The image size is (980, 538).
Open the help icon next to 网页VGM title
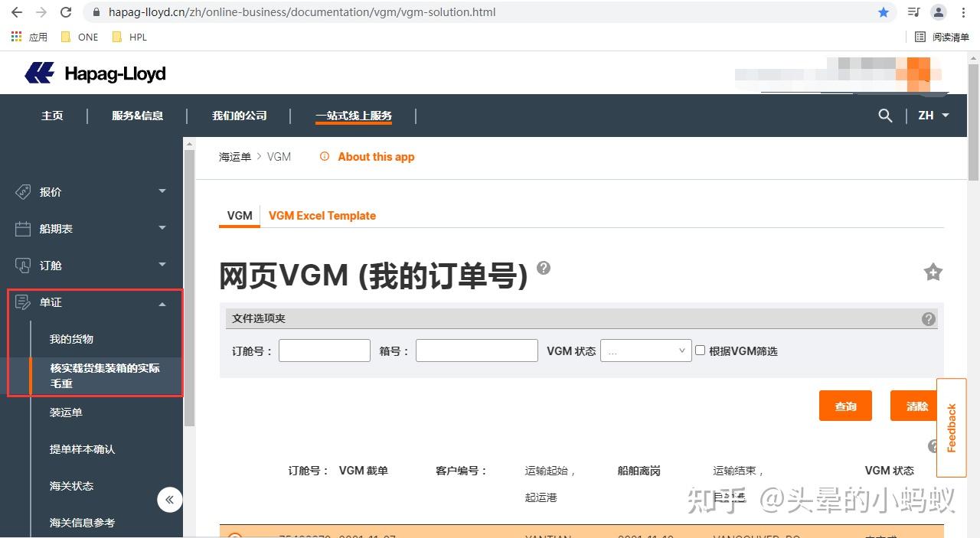pyautogui.click(x=544, y=268)
